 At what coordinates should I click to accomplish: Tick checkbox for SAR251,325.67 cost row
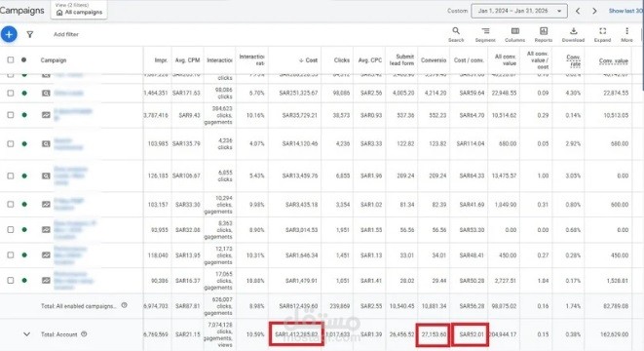pos(11,94)
